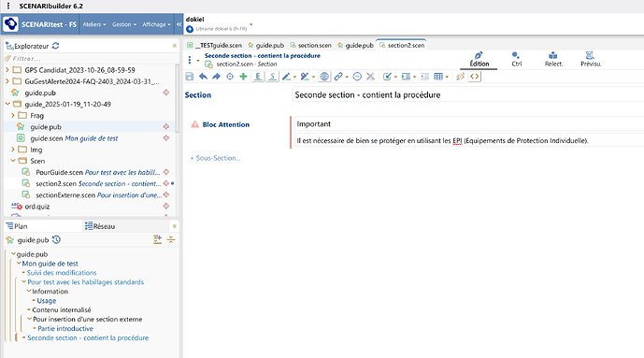Open Partie introductive in the plan
644x358 pixels.
(65, 328)
